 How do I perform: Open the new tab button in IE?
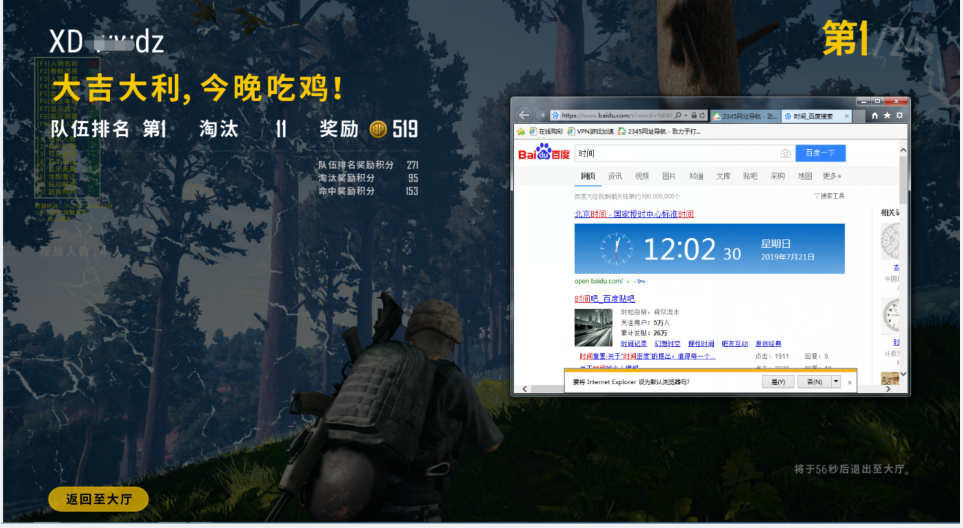click(859, 116)
